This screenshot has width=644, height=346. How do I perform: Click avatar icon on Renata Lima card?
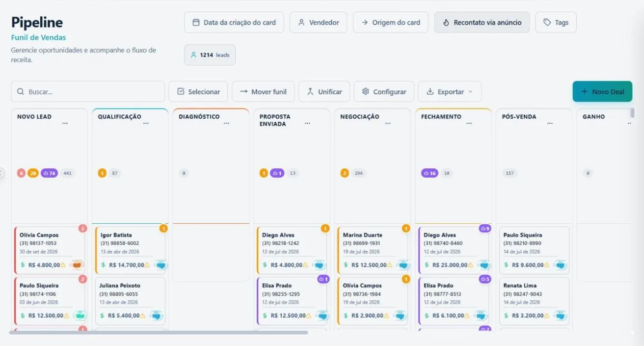(561, 316)
